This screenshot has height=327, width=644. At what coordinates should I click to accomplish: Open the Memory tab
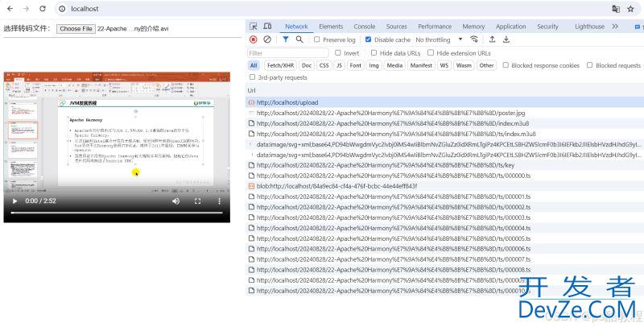[x=473, y=27]
